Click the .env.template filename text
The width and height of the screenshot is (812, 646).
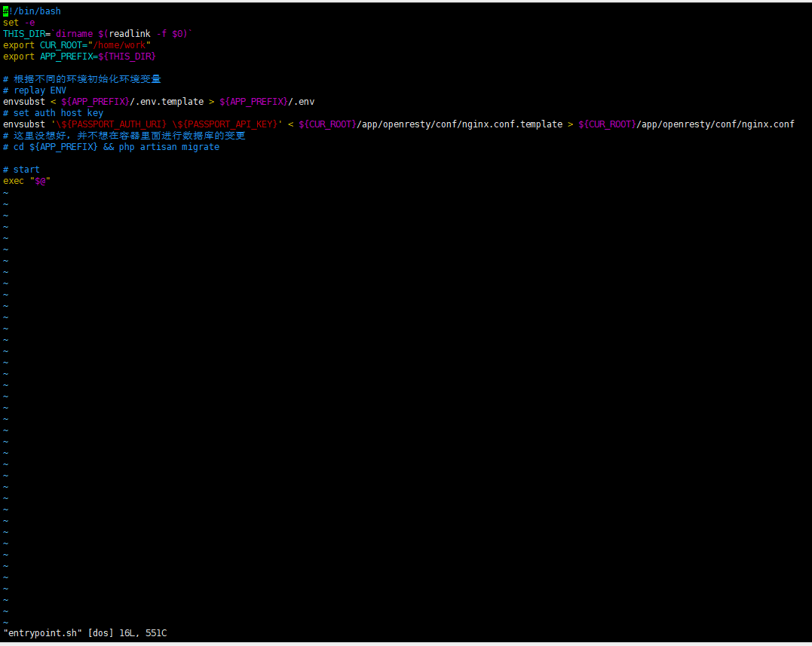coord(166,101)
